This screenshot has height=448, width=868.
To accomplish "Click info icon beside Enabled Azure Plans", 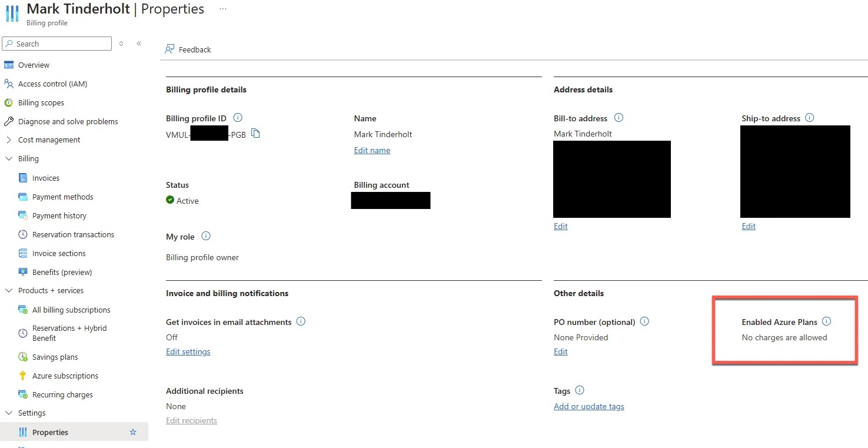I will (x=826, y=321).
